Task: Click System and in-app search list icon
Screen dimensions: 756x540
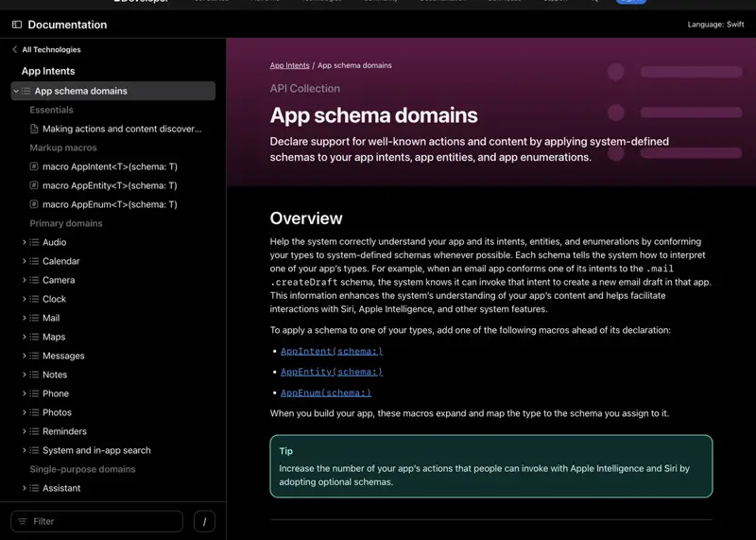Action: [34, 450]
